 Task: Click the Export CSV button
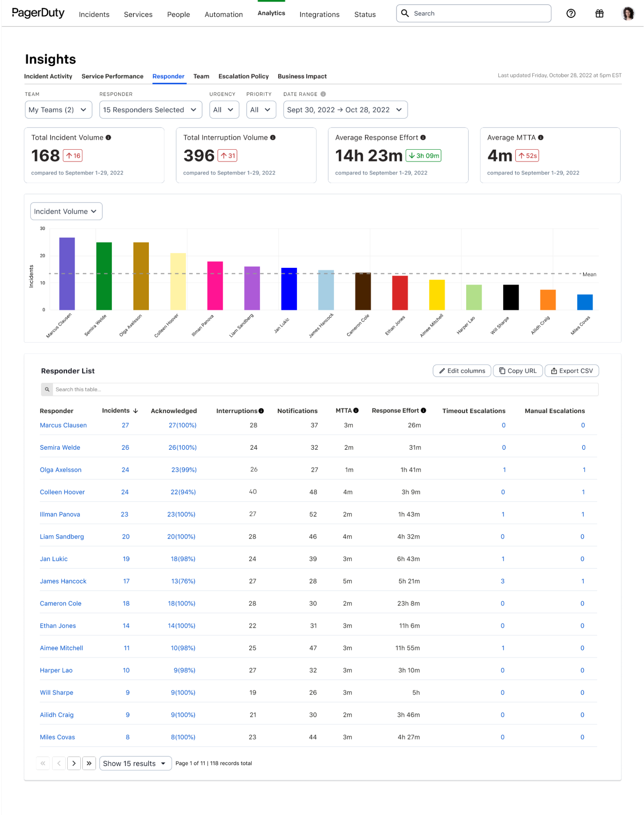571,371
